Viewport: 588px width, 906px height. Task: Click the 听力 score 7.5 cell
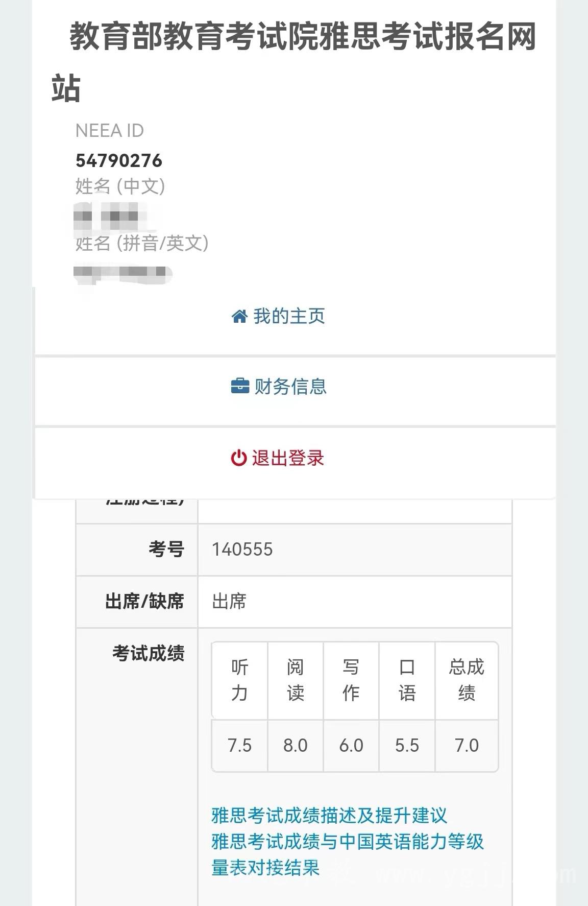tap(239, 746)
